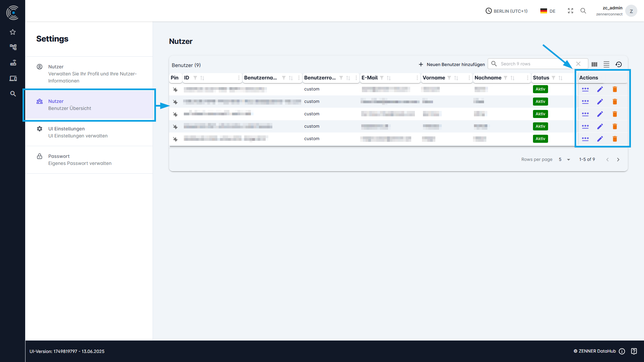The image size is (644, 362).
Task: Add a new user via Neuen Benutzer hinzufügen
Action: pyautogui.click(x=451, y=64)
